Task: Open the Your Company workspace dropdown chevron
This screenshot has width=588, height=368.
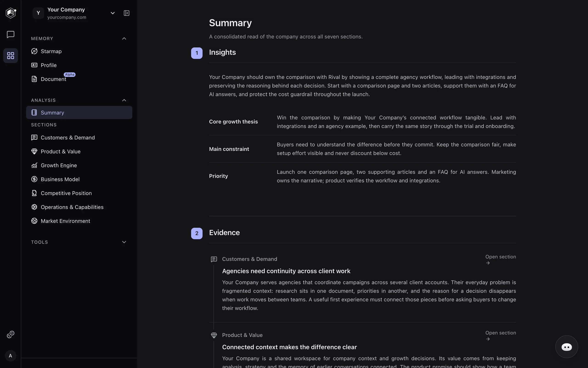Action: (113, 13)
